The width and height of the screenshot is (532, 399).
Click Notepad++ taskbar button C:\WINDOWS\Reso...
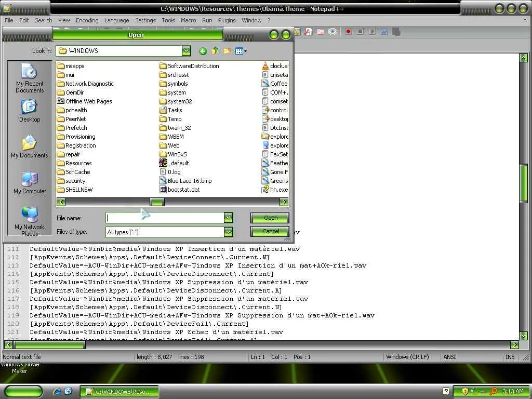pos(119,392)
